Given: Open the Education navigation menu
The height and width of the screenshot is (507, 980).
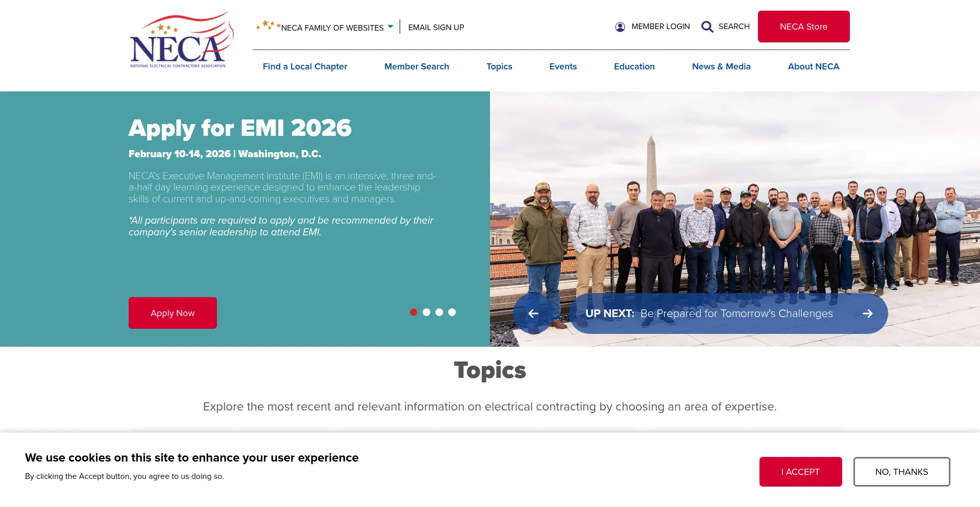Looking at the screenshot, I should click(634, 66).
